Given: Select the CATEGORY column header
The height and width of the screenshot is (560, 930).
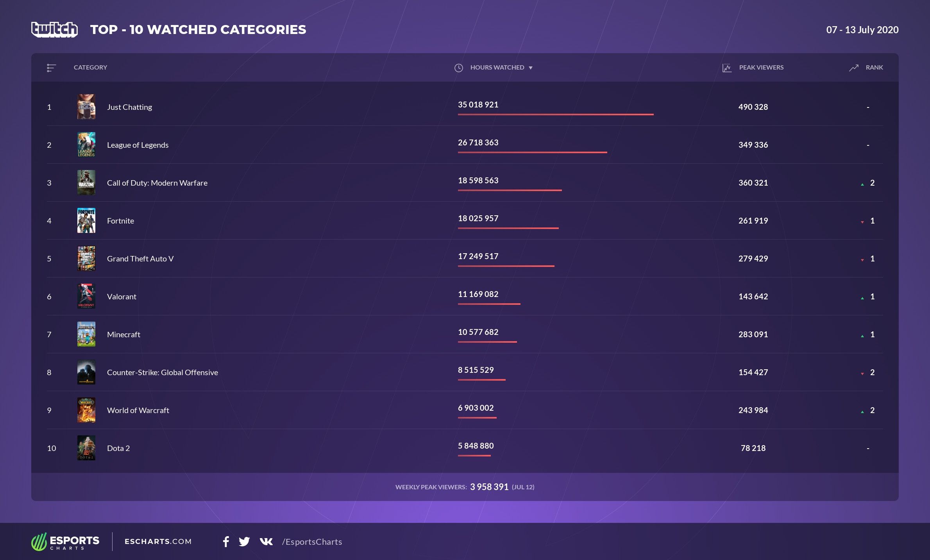Looking at the screenshot, I should click(x=90, y=67).
